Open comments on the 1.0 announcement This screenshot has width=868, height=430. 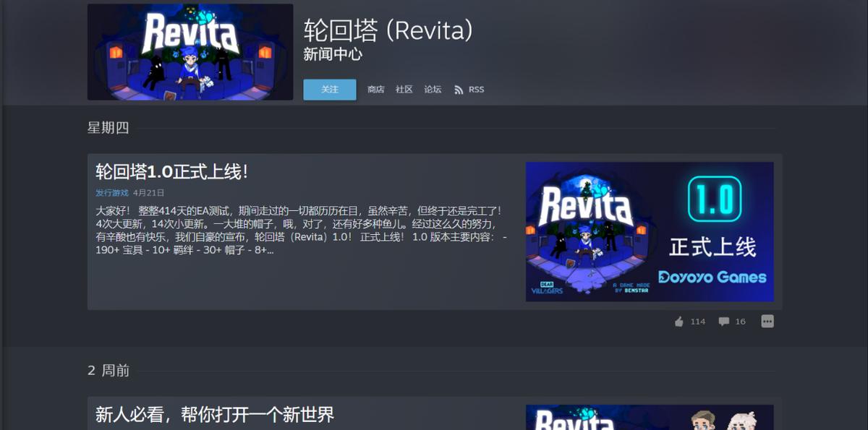(723, 322)
